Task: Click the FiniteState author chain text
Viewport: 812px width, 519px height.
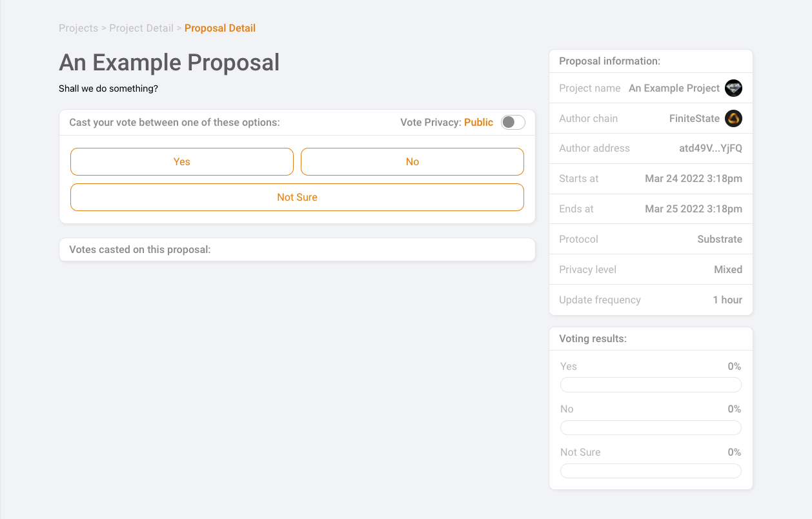Action: coord(695,119)
